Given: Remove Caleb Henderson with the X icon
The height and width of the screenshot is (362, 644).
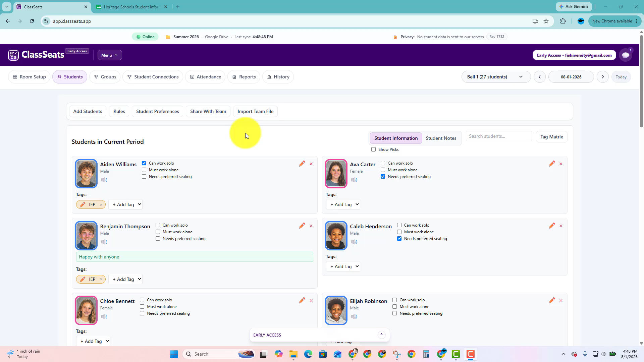Looking at the screenshot, I should [561, 226].
